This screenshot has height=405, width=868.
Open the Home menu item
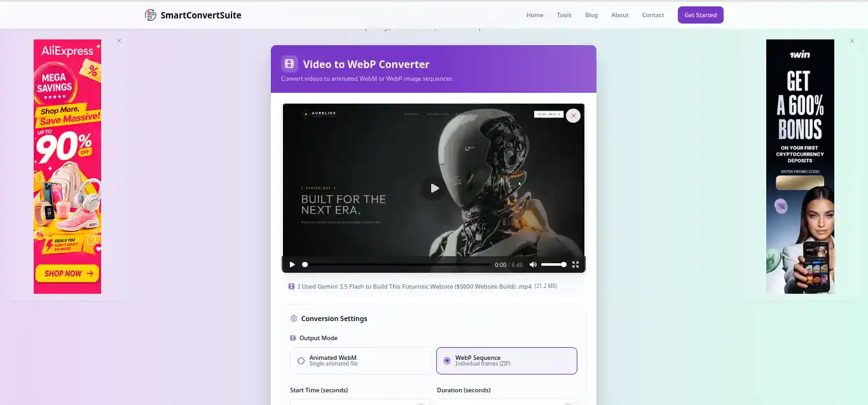[x=535, y=15]
